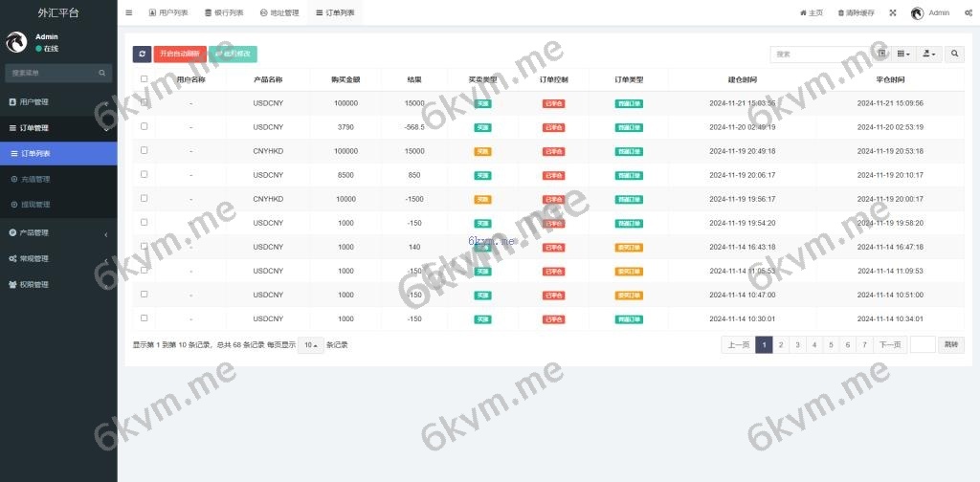Click the magnifier in sidebar menu search
Image resolution: width=980 pixels, height=482 pixels.
[x=102, y=73]
